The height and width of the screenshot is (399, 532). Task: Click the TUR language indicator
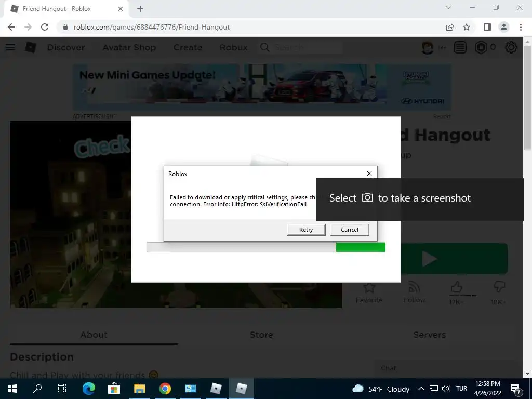461,389
